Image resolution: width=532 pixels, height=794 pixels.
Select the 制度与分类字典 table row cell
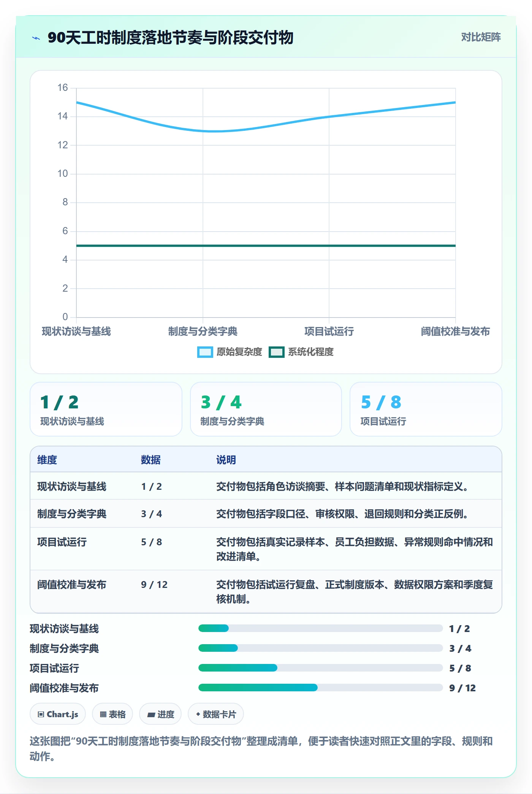tap(72, 514)
